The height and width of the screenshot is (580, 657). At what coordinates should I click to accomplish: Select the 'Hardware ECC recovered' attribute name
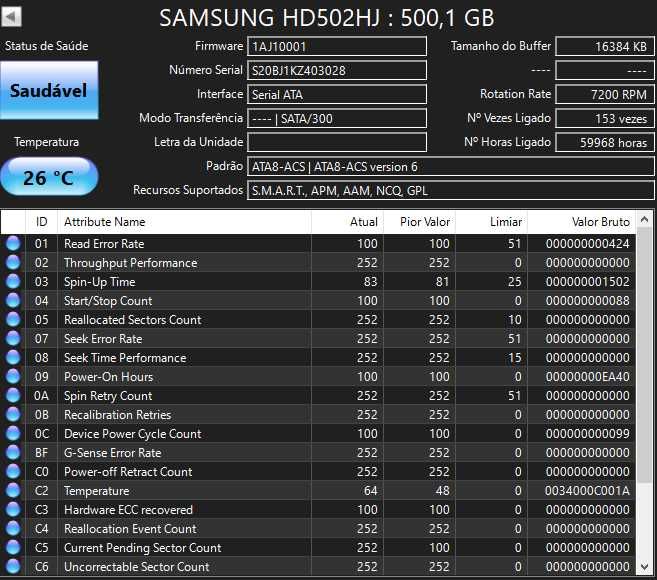click(x=128, y=510)
